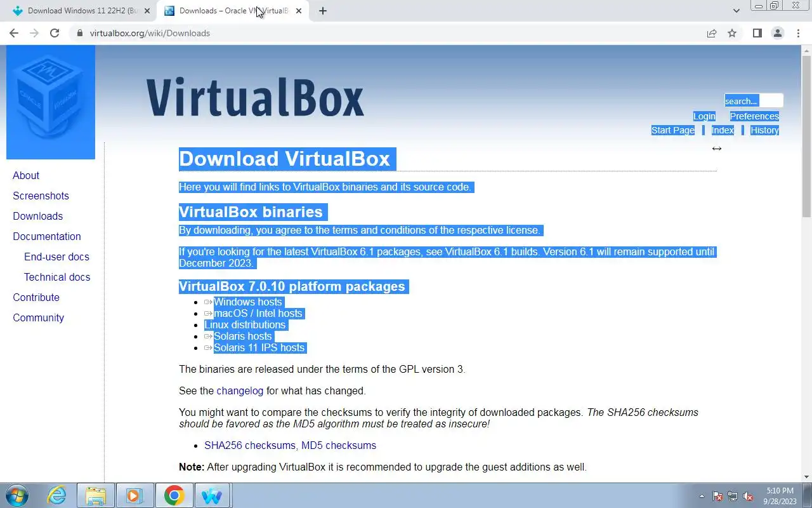Open the network tray icon

(x=733, y=496)
